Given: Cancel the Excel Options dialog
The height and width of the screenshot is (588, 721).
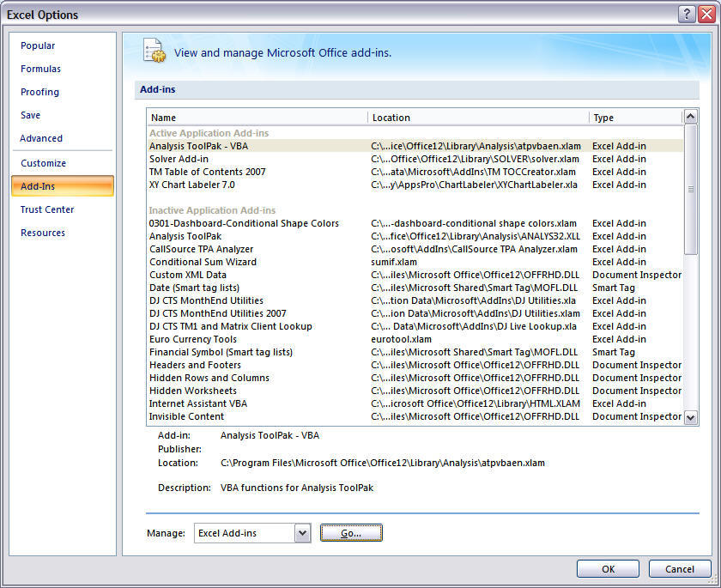Looking at the screenshot, I should pyautogui.click(x=679, y=568).
